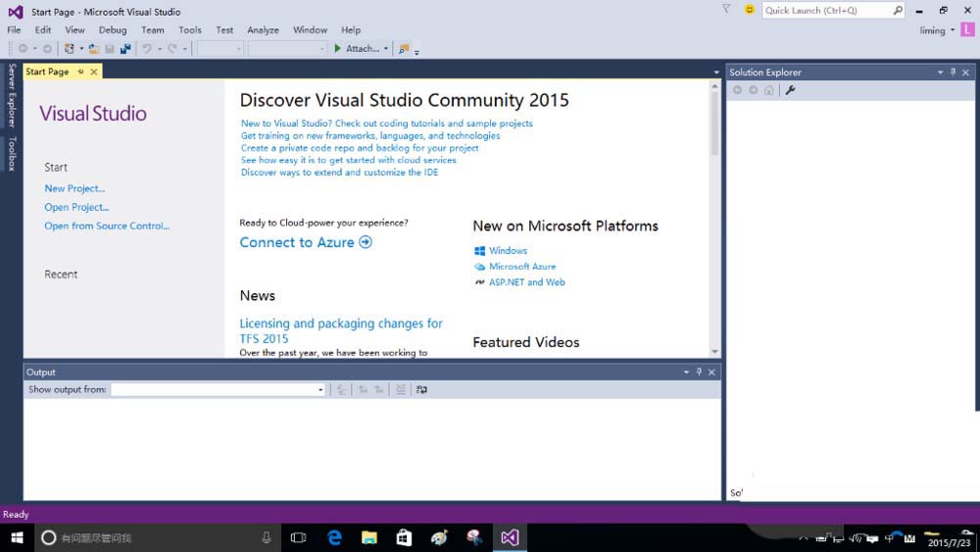Click the Properties wrench icon in Solution Explorer
The height and width of the screenshot is (552, 980).
tap(790, 90)
